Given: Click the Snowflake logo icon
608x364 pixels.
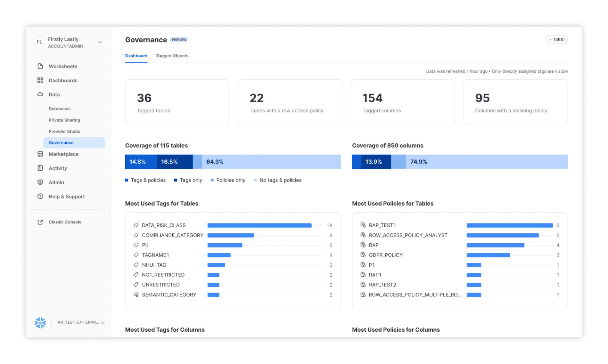Looking at the screenshot, I should pos(40,323).
